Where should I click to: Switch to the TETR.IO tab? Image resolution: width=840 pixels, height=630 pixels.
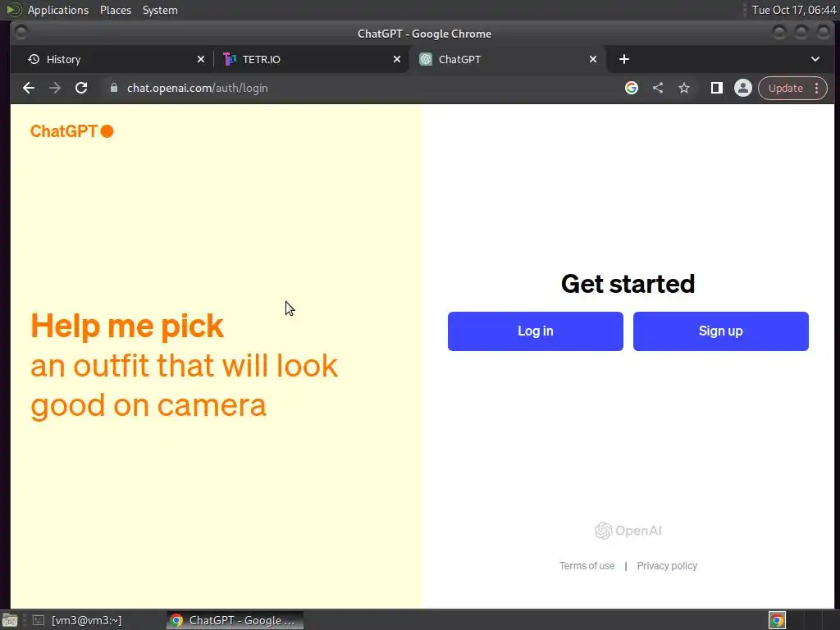[x=311, y=59]
